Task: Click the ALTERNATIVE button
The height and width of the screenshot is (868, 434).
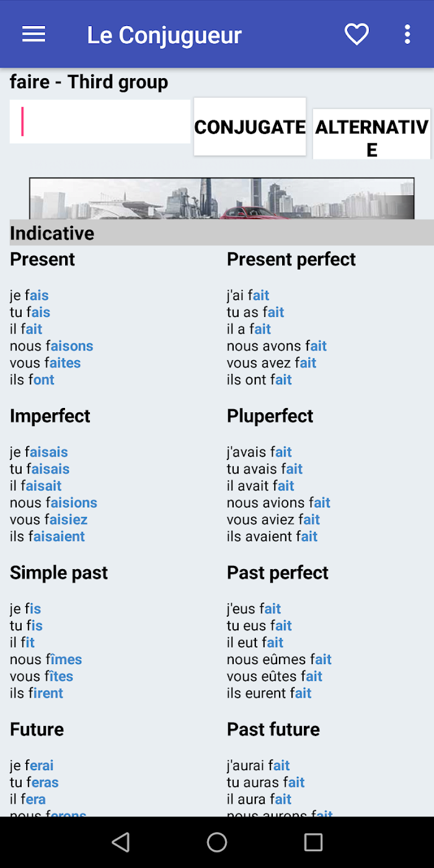Action: coord(371,134)
